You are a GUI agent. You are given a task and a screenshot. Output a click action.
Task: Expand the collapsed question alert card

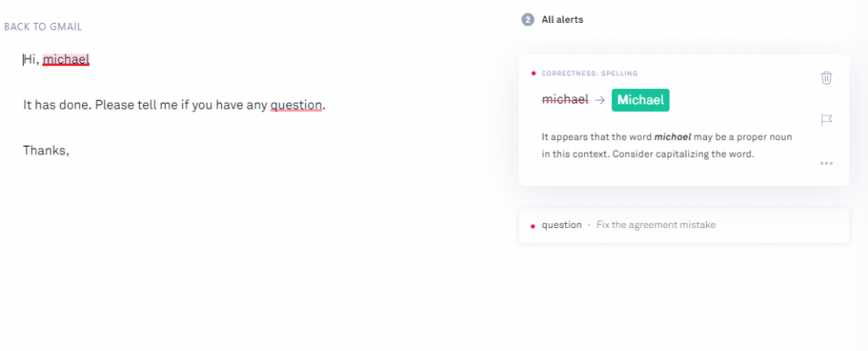click(684, 226)
